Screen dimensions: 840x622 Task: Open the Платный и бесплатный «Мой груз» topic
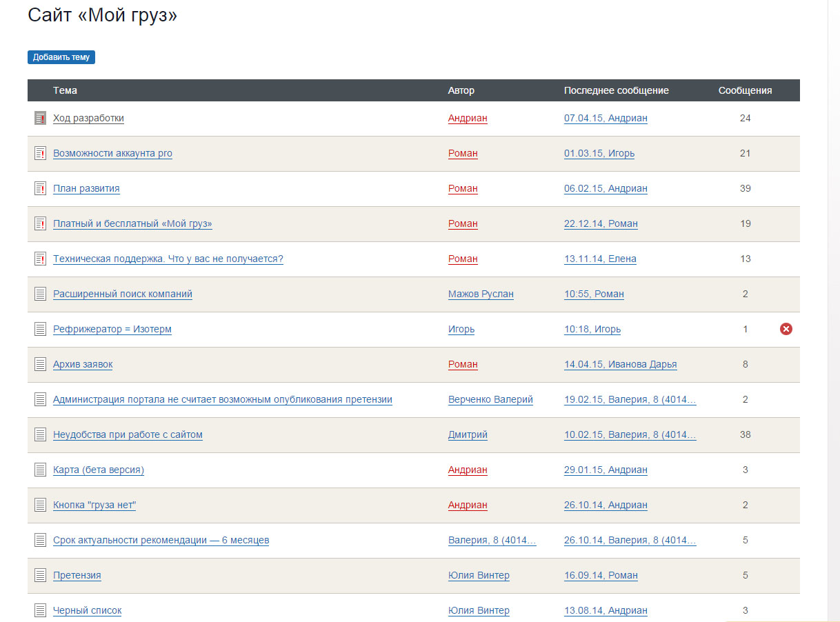132,223
